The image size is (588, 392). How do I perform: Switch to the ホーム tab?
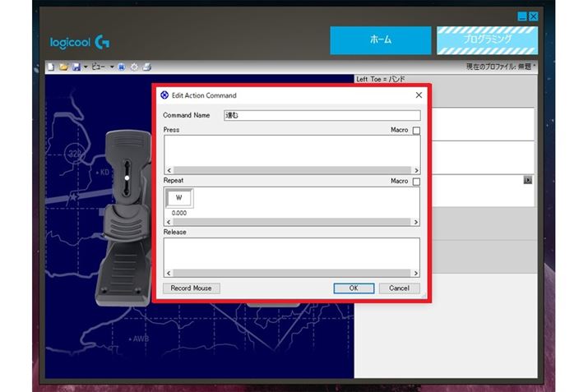coord(381,39)
